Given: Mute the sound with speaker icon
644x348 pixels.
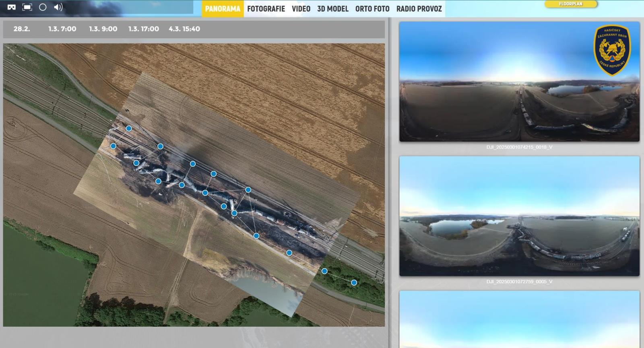Looking at the screenshot, I should click(58, 7).
